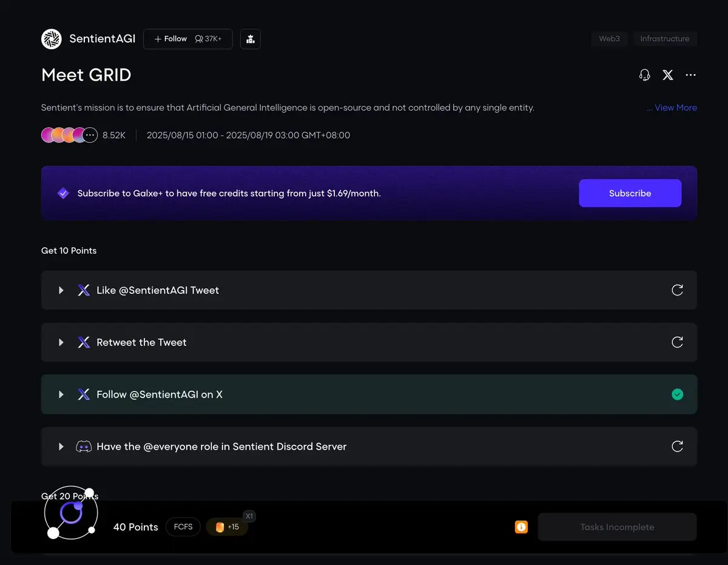The image size is (728, 565).
Task: Click the Meet GRID title
Action: 86,75
